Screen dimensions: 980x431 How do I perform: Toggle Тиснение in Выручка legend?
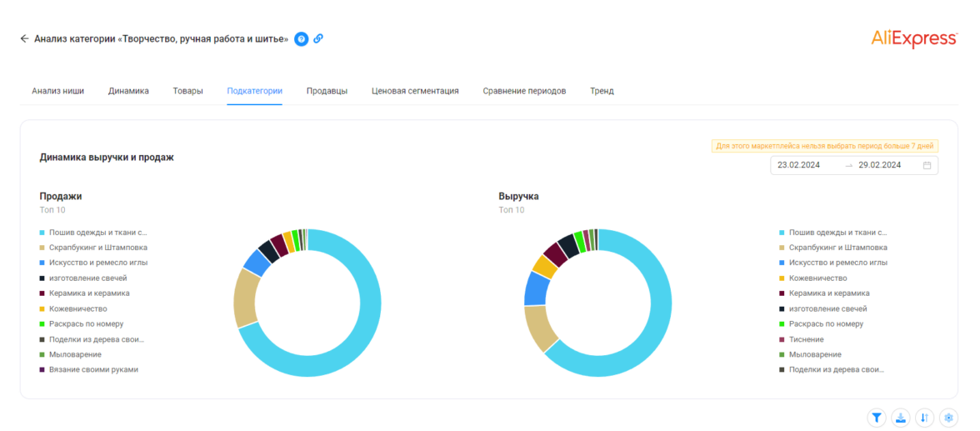point(802,339)
